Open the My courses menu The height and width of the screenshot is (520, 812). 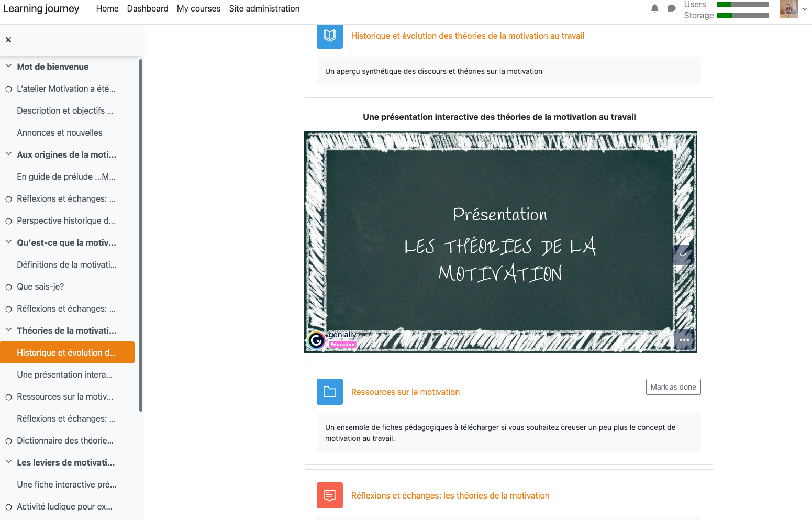tap(198, 8)
